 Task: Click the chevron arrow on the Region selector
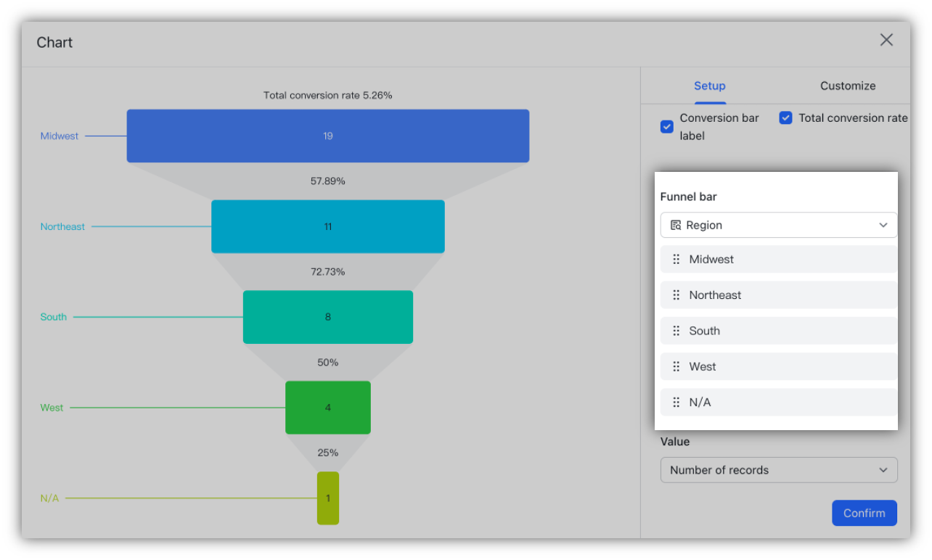(x=883, y=225)
